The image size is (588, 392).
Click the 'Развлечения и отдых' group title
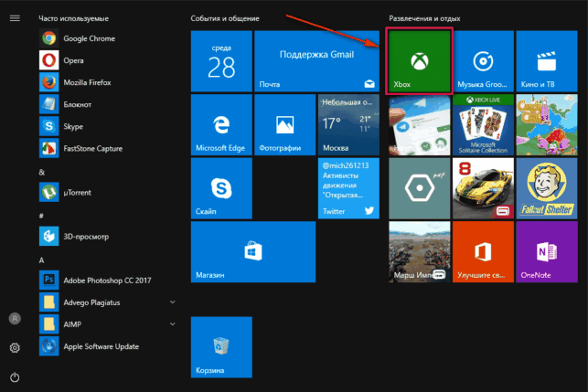click(424, 18)
